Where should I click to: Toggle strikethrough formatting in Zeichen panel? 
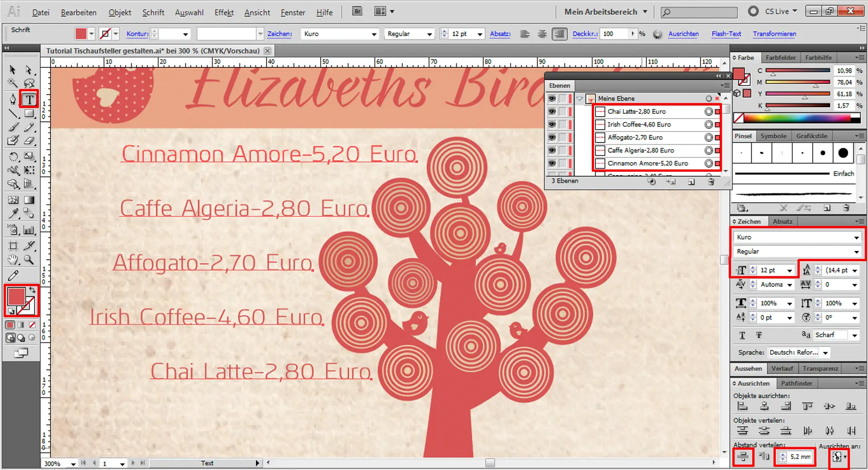(759, 335)
